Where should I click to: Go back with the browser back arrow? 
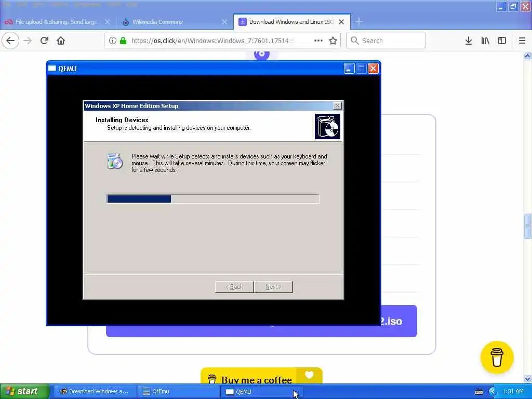[10, 41]
